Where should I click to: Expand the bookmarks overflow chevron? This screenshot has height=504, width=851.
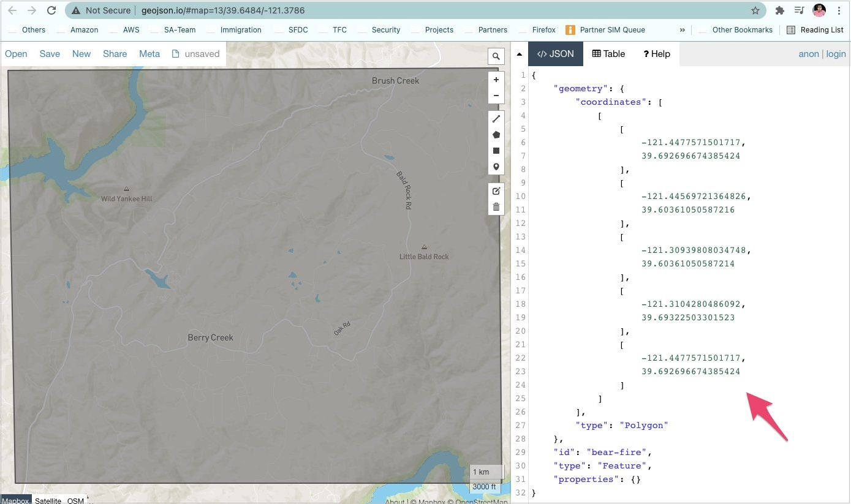tap(683, 29)
